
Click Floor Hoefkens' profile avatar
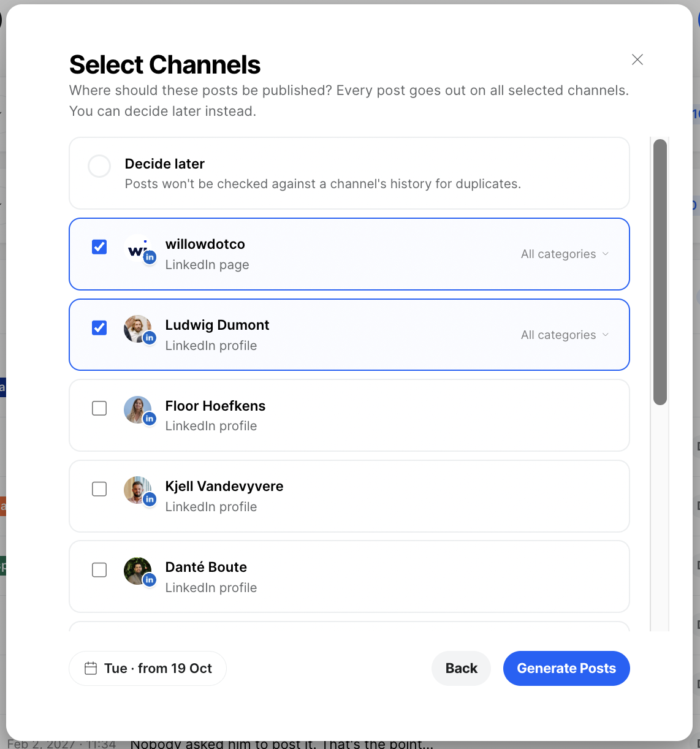pyautogui.click(x=138, y=410)
